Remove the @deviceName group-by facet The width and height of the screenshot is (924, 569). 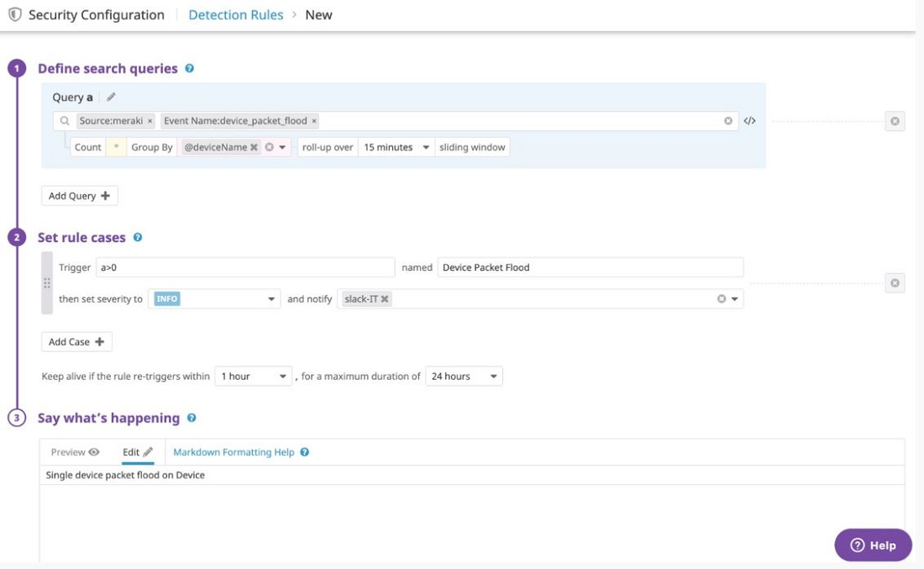point(252,146)
